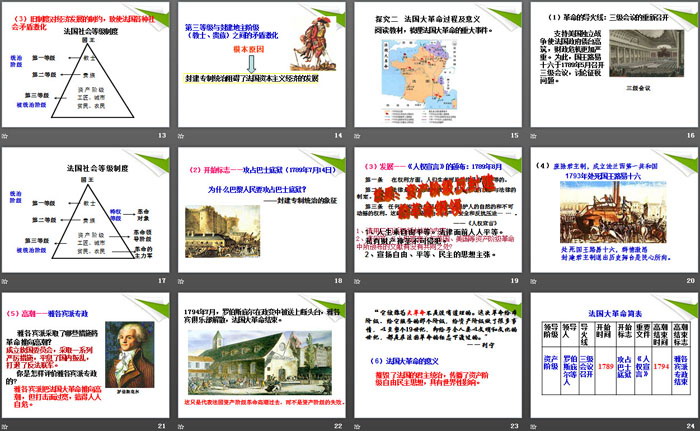Viewport: 700px width, 431px height.
Task: Click the animation star icon under slide 19
Action: pos(357,281)
